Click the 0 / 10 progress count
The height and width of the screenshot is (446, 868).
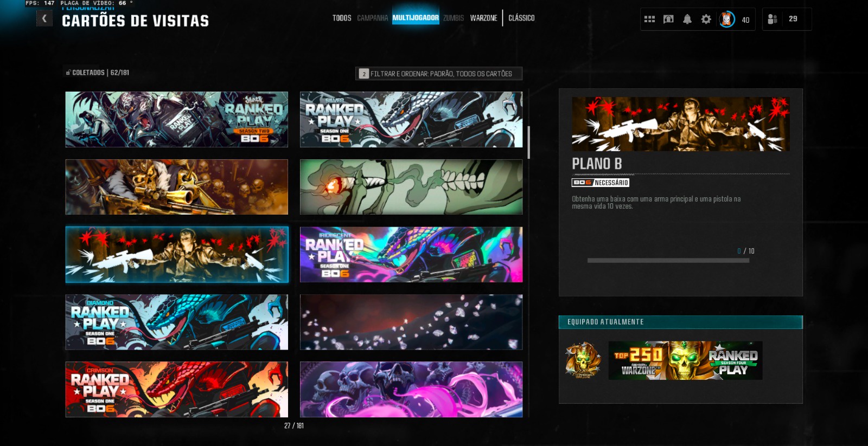(746, 251)
